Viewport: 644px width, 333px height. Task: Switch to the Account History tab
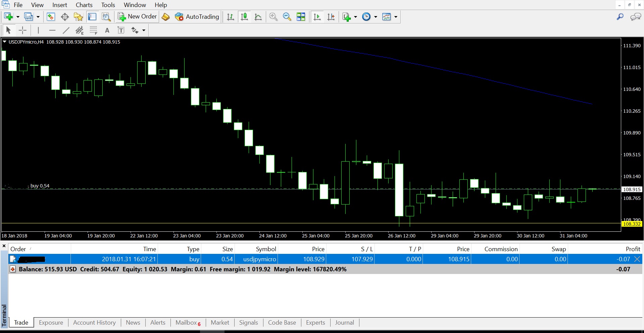tap(94, 323)
